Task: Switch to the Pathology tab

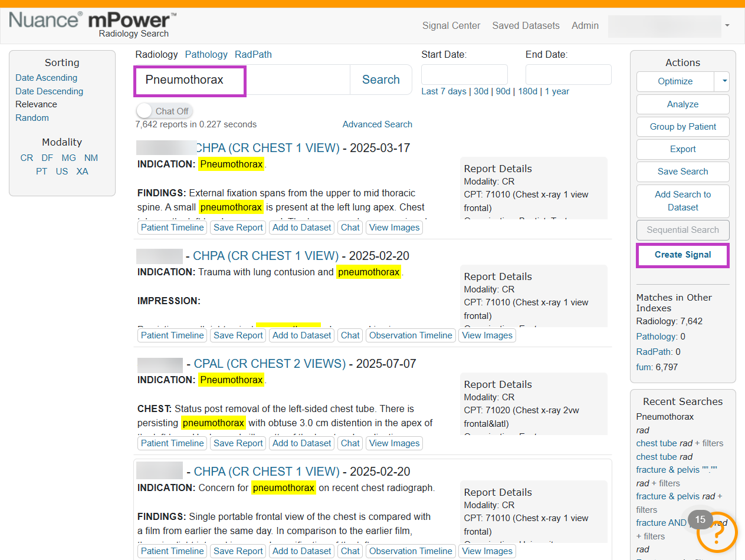Action: (x=206, y=54)
